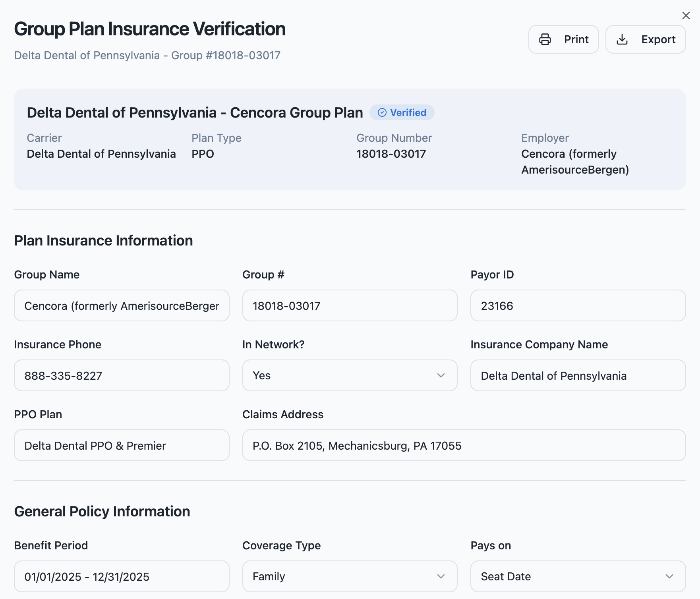700x599 pixels.
Task: Click the In Network chevron arrow
Action: [441, 375]
